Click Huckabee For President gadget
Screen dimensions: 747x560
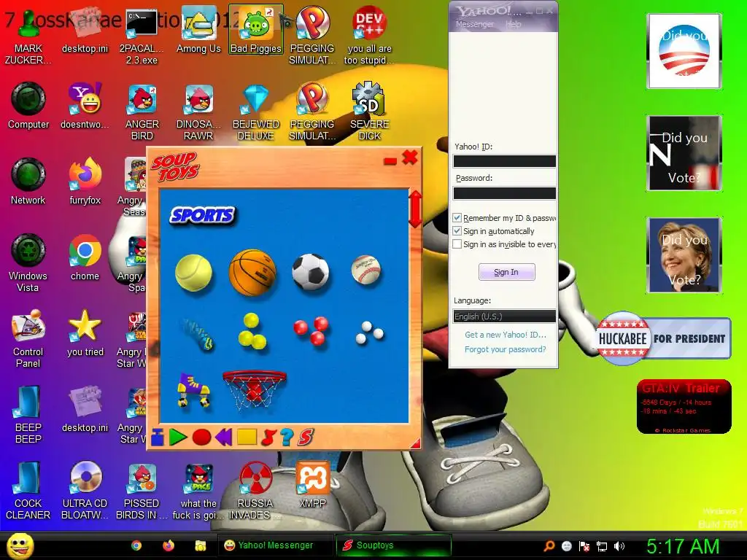coord(663,338)
